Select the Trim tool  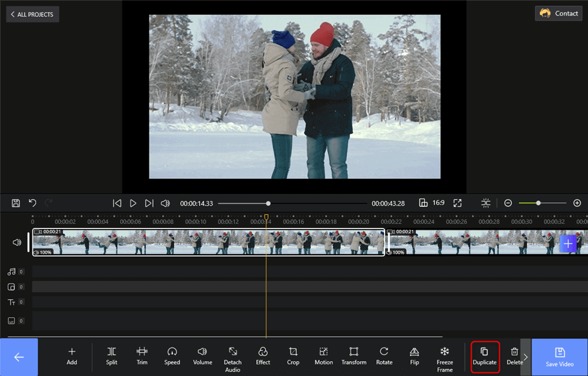142,356
